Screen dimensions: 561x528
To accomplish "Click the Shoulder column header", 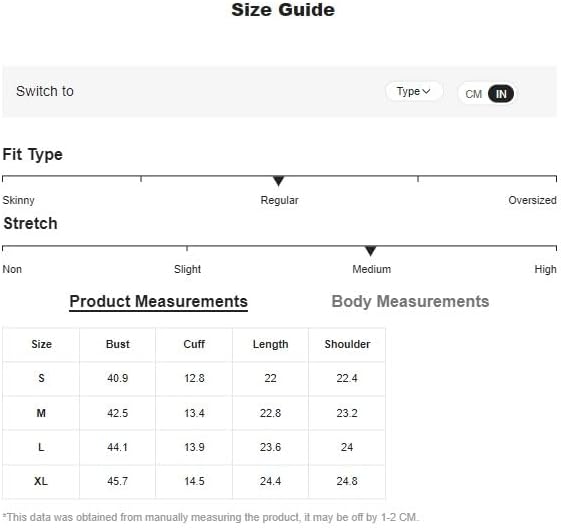I will [x=347, y=344].
